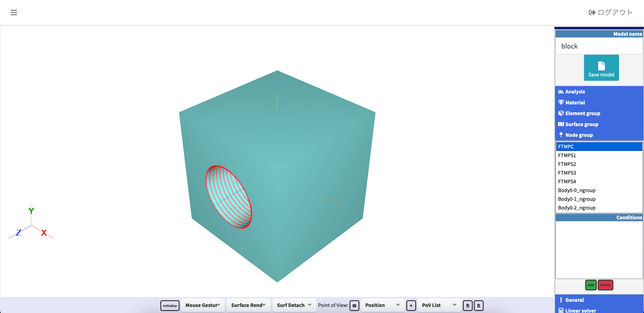Click the red Delete condition button
The image size is (644, 313).
(x=605, y=285)
